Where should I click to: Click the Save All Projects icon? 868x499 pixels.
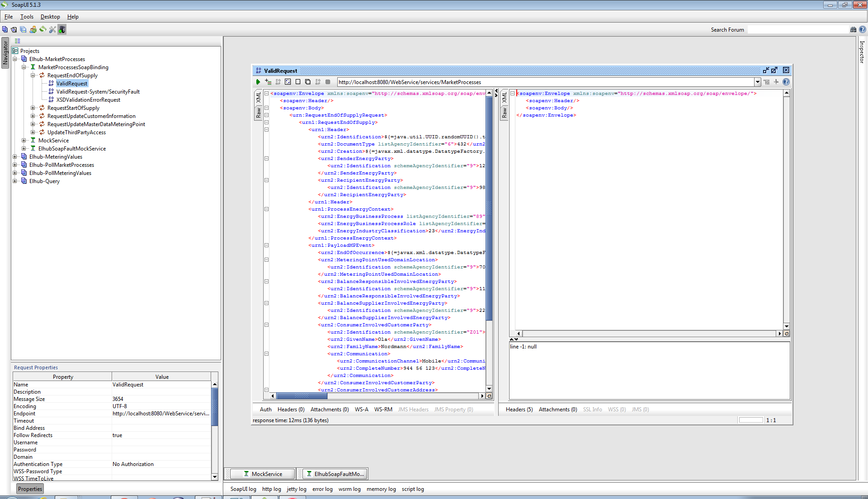tap(23, 29)
